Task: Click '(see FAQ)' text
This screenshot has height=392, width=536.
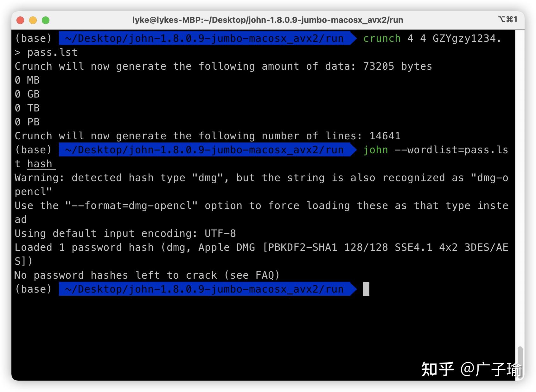Action: coord(252,275)
